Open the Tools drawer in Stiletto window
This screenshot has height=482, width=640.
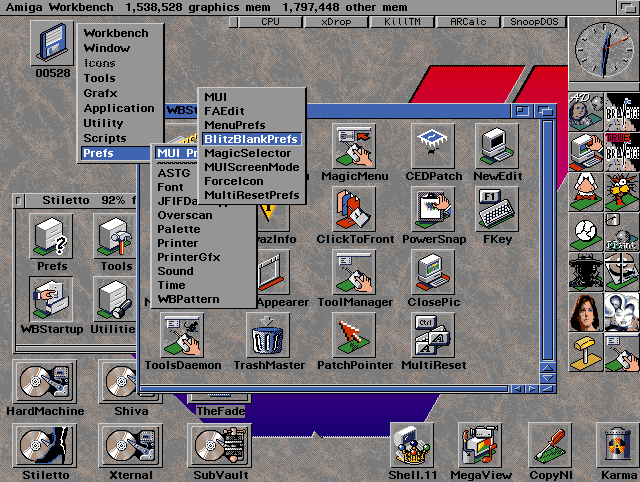(114, 236)
